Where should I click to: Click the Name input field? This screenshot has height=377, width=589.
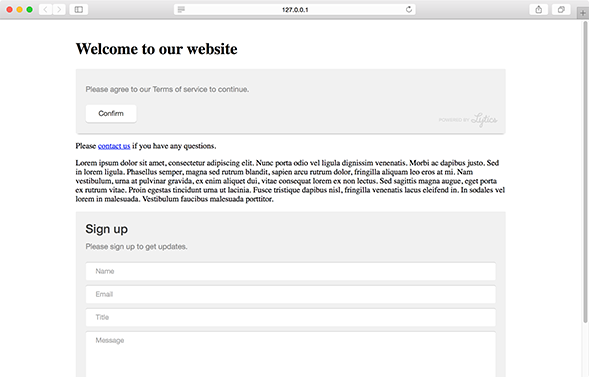(290, 271)
